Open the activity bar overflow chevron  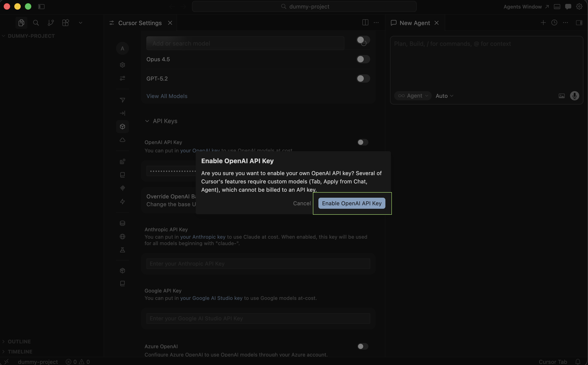[x=80, y=23]
